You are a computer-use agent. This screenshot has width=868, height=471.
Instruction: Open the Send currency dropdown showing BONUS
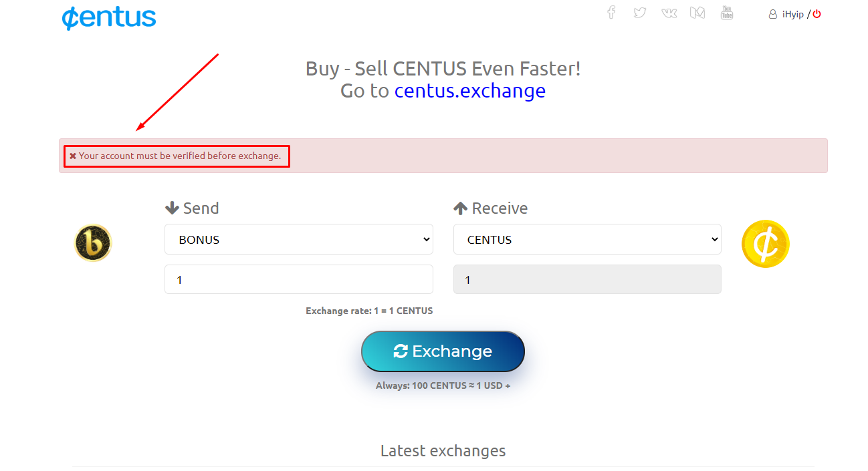pos(298,239)
